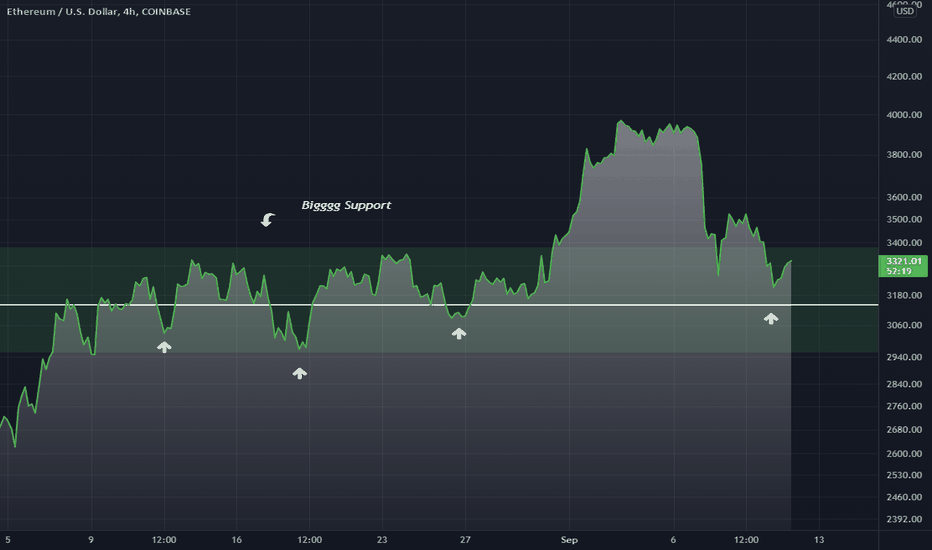Viewport: 932px width, 550px height.
Task: Click the 4000.00 price axis label
Action: [x=904, y=115]
